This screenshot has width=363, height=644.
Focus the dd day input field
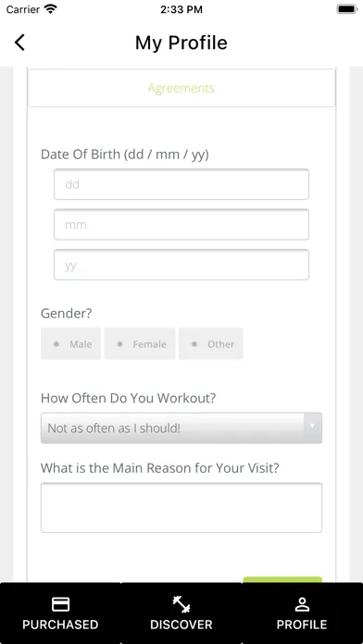tap(181, 184)
